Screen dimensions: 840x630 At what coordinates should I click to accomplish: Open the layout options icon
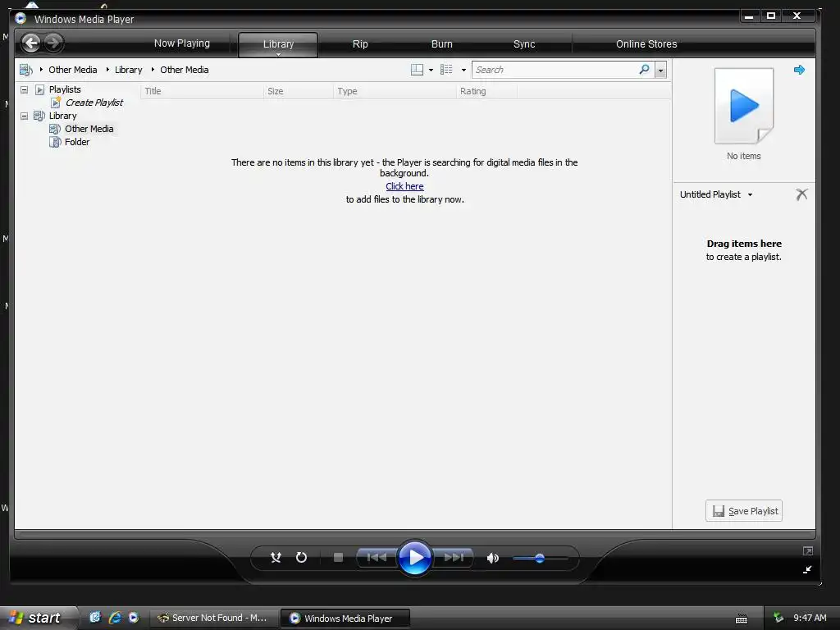[417, 70]
